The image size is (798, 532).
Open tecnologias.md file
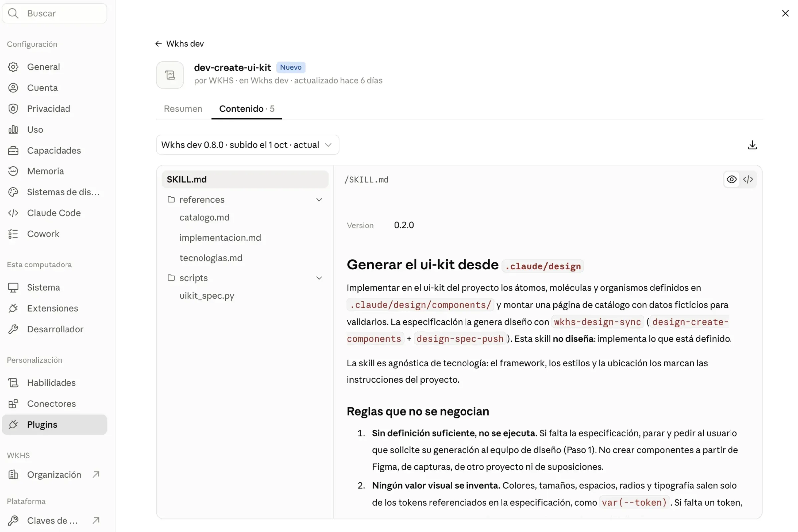[x=211, y=258]
